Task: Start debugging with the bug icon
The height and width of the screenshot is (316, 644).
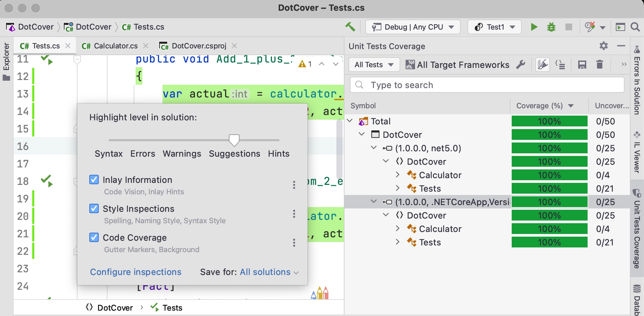Action: [x=551, y=27]
